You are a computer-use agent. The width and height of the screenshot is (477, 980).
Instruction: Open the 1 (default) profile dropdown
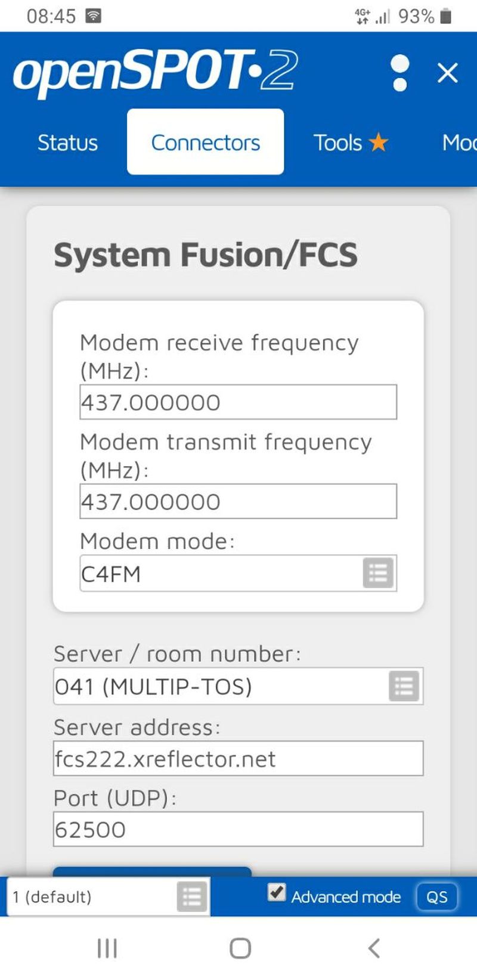109,897
